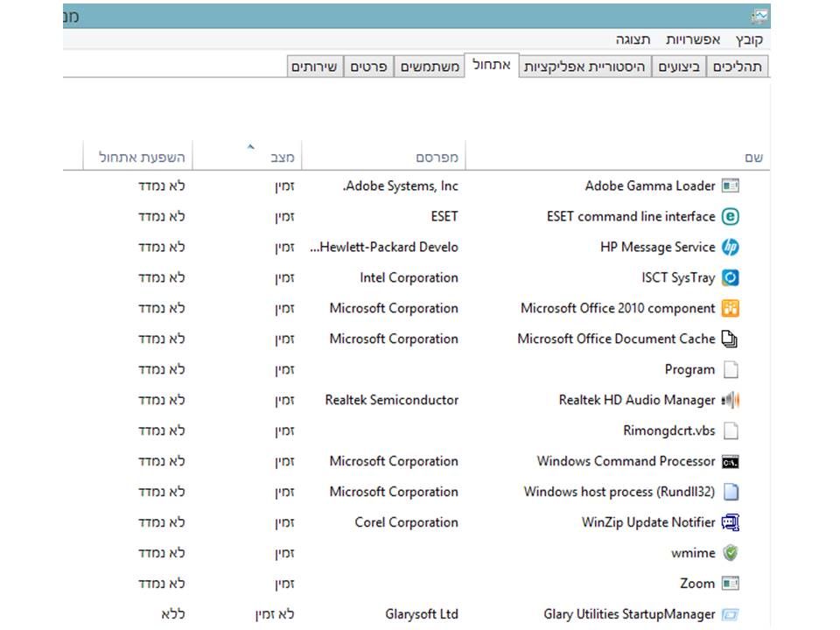Viewport: 840px width, 630px height.
Task: Click the Microsoft Office Document Cache icon
Action: point(730,339)
